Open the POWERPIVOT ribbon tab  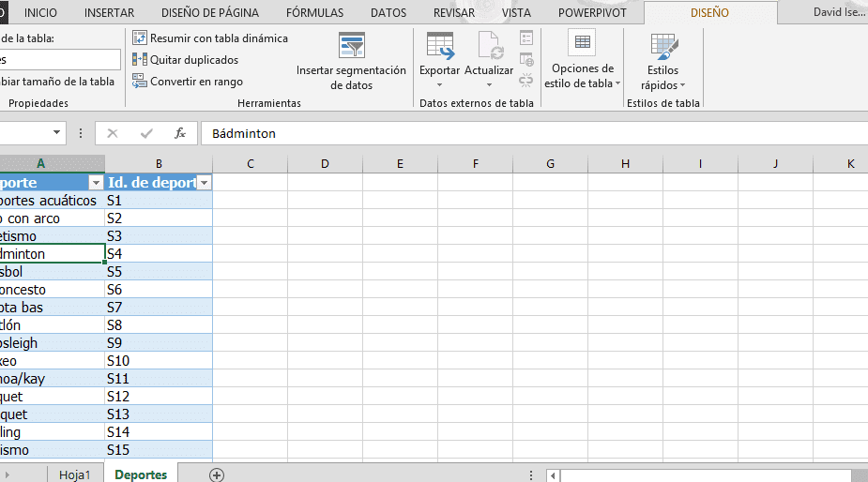coord(592,12)
